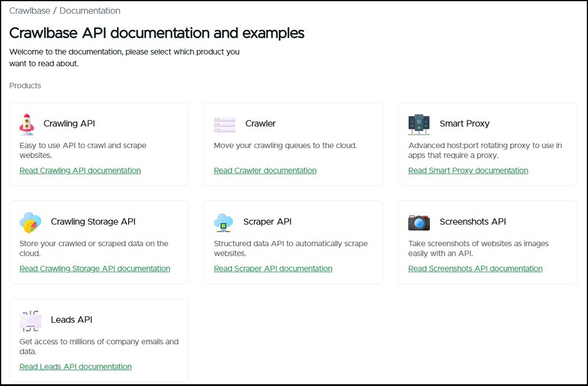Open Read Smart Proxy documentation link
The height and width of the screenshot is (386, 588).
(468, 170)
